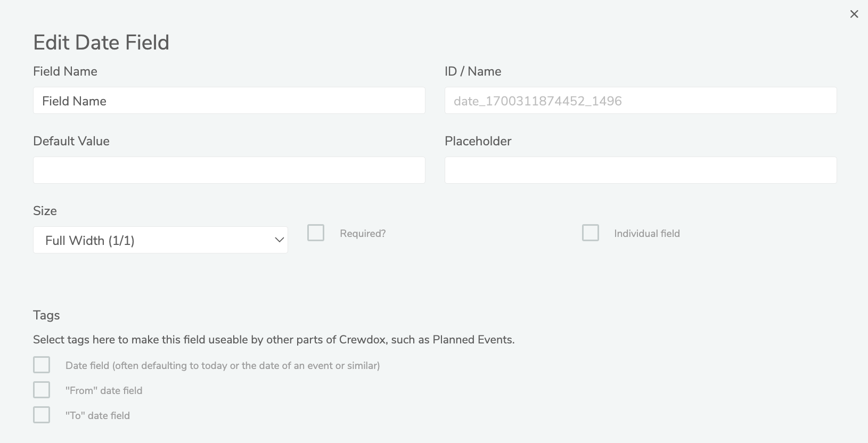Check the Date field tag checkbox

click(x=42, y=365)
